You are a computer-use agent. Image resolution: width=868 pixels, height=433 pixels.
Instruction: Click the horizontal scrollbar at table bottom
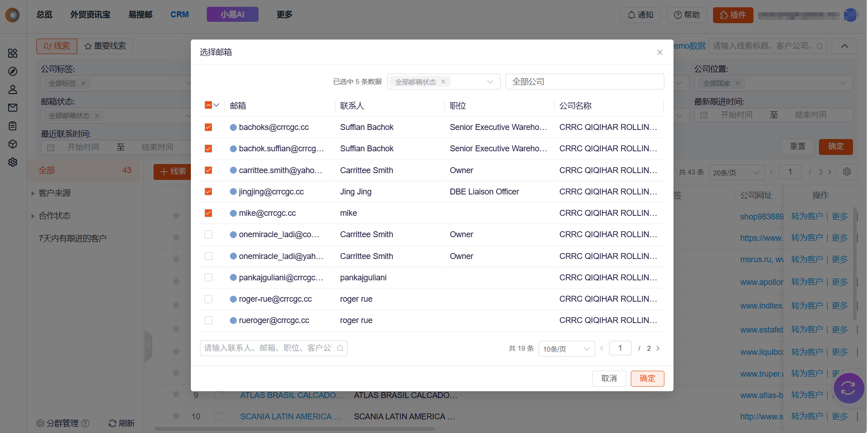tap(294, 429)
